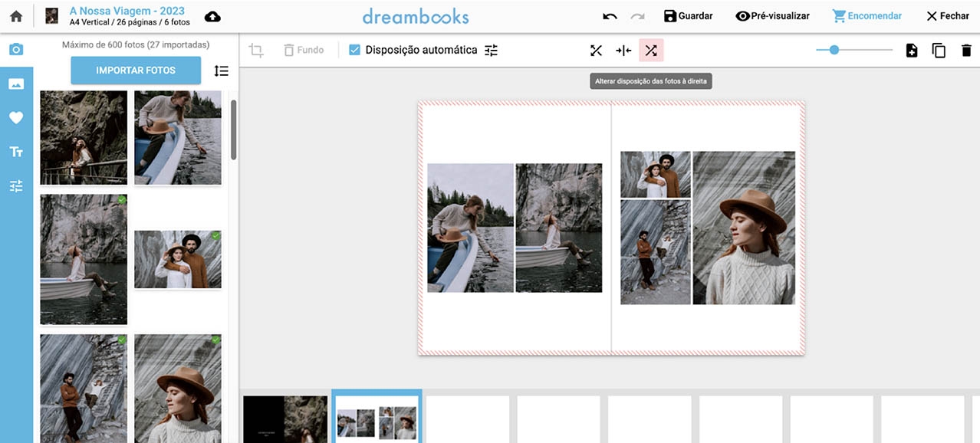
Task: Open the sidebar settings panel
Action: point(16,185)
